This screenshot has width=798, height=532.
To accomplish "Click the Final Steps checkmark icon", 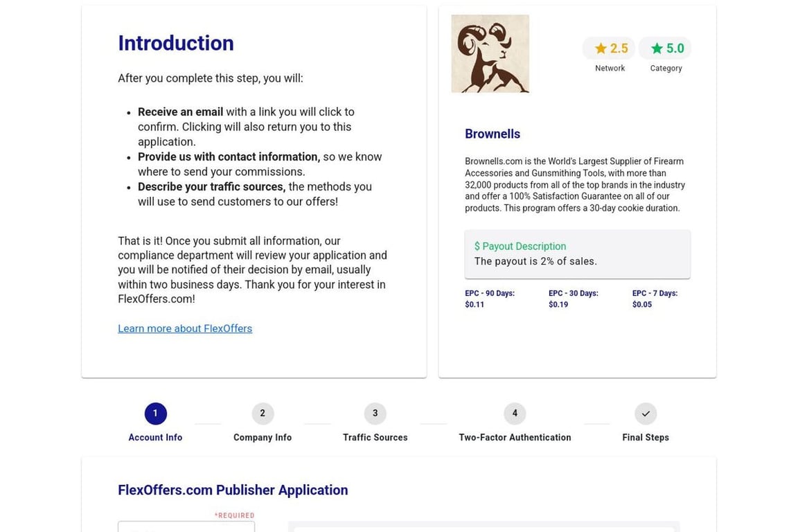I will point(646,414).
